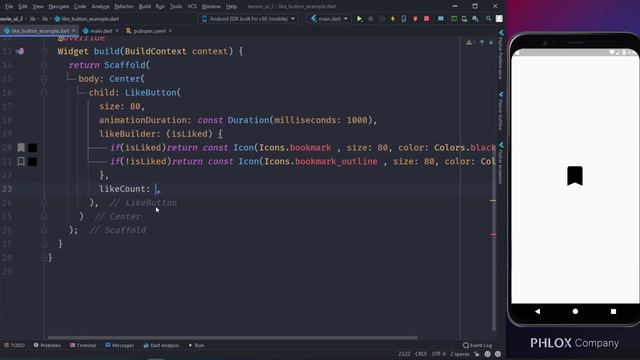Viewport: 640px width, 360px height.
Task: Open the VCS menu
Action: tap(192, 7)
